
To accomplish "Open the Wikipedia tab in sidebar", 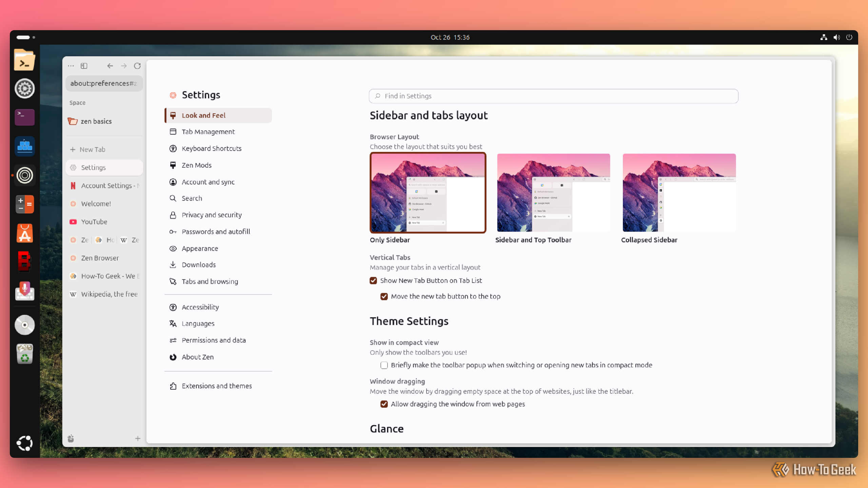I will (104, 294).
